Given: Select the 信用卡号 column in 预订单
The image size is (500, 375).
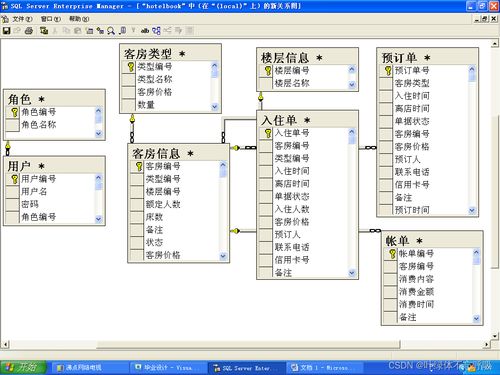Looking at the screenshot, I should (423, 185).
